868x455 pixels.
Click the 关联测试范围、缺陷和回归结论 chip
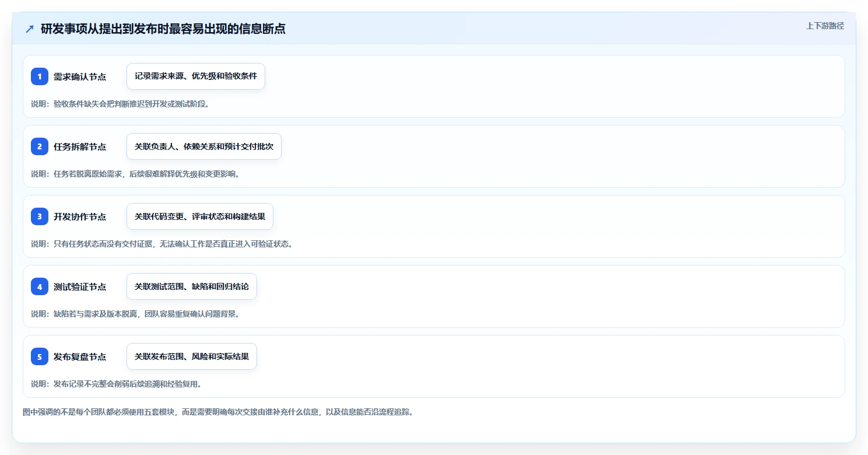point(192,286)
